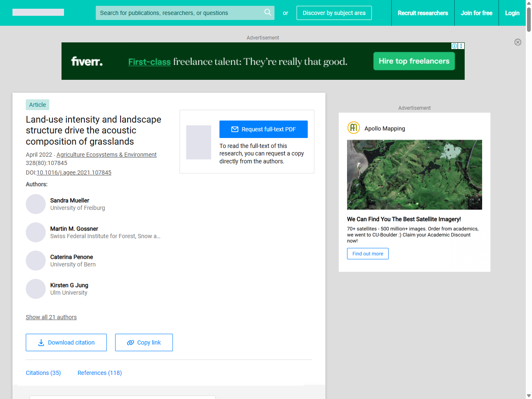Click the scrollbar down arrow
Image resolution: width=532 pixels, height=399 pixels.
tap(528, 395)
